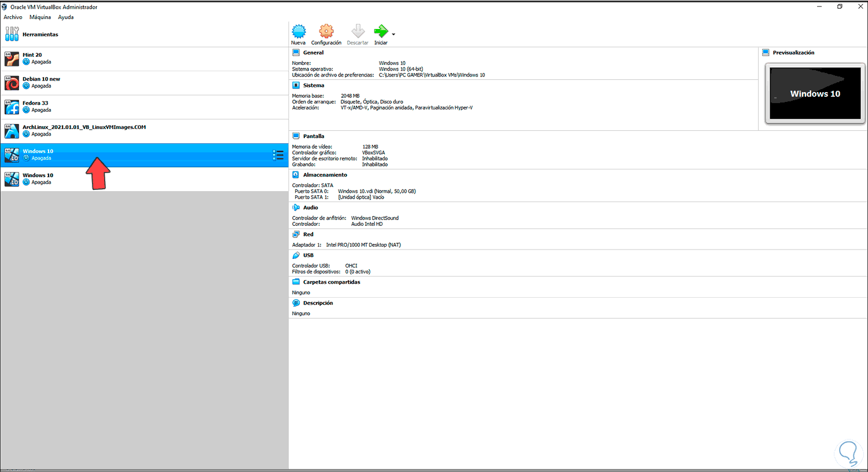Select the Debian 10 new virtual machine
Image resolution: width=868 pixels, height=472 pixels.
pos(145,83)
